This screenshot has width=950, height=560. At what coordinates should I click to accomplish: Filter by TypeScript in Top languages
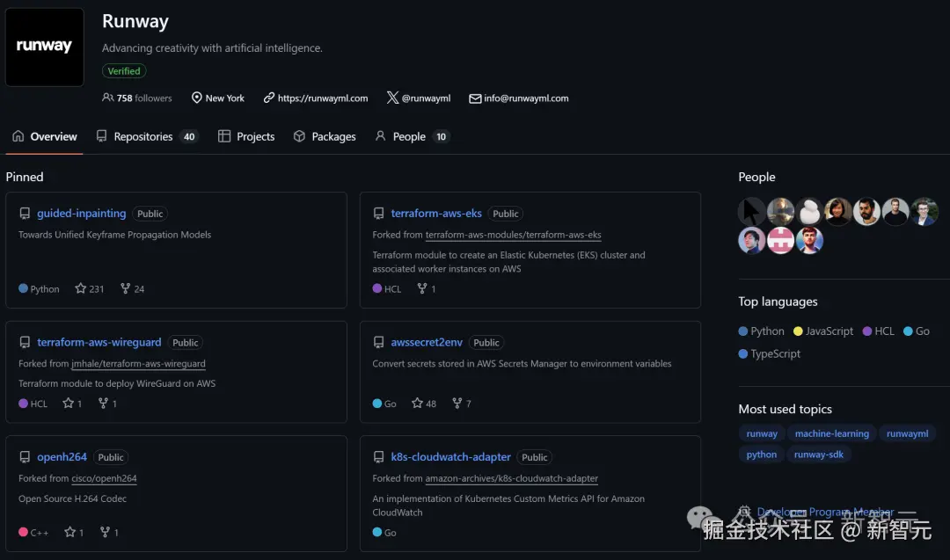click(770, 353)
